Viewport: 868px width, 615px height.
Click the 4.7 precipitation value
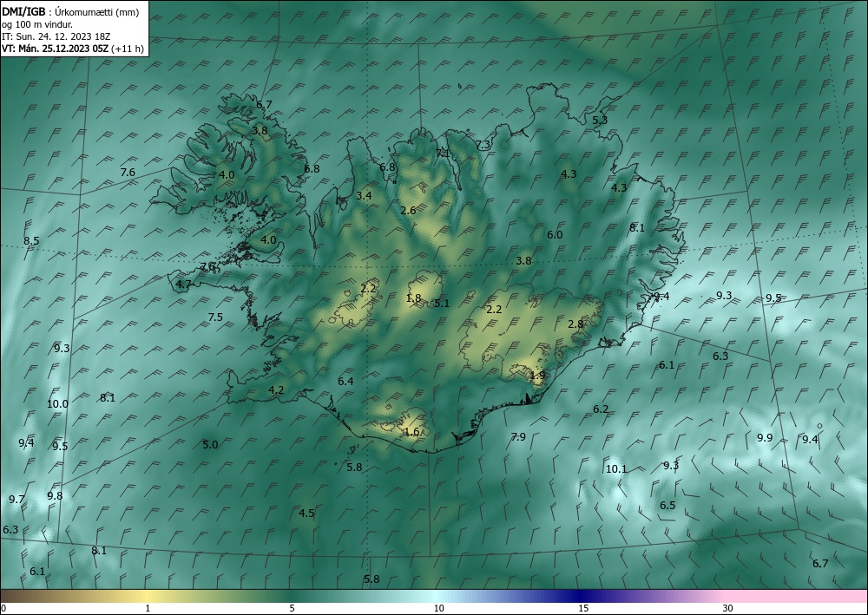coord(183,285)
